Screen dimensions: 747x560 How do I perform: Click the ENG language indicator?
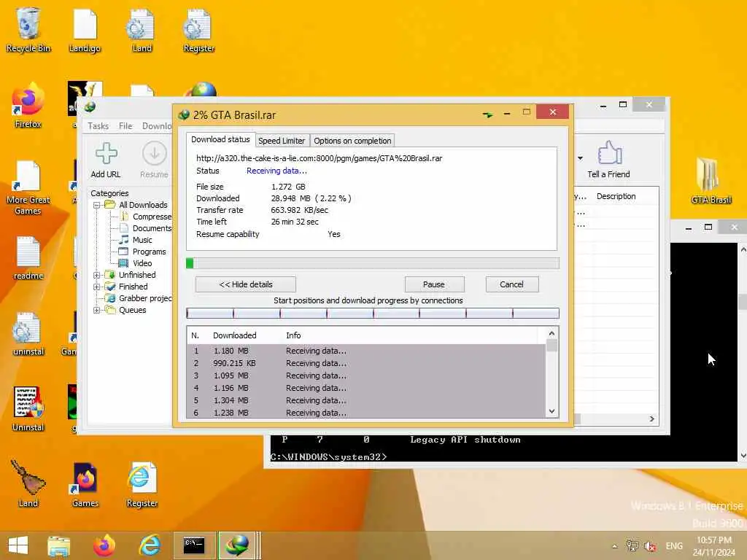click(x=674, y=546)
